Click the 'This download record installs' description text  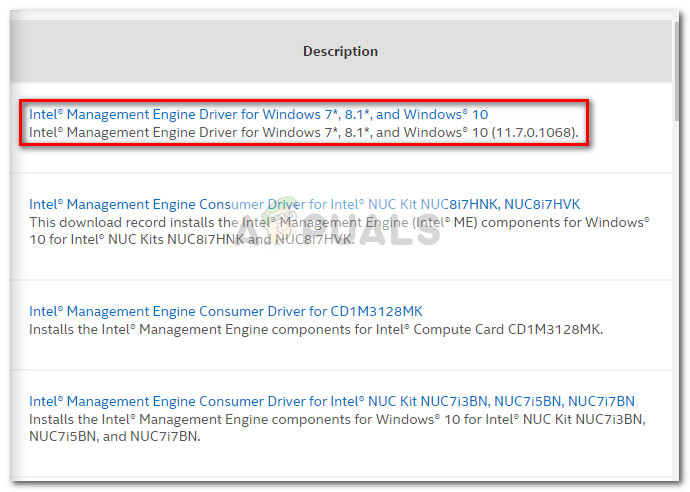click(x=339, y=231)
